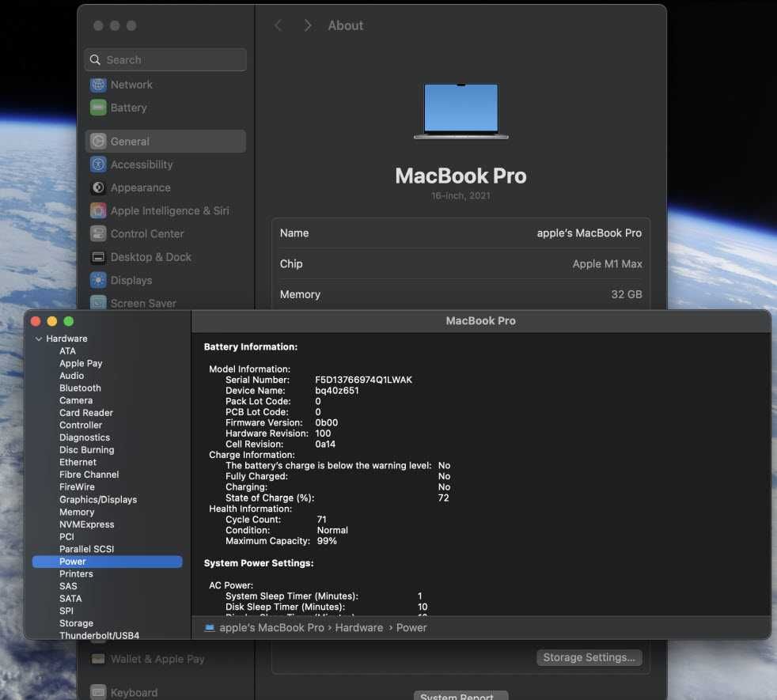Open Keyboard icon in sidebar

pos(98,692)
